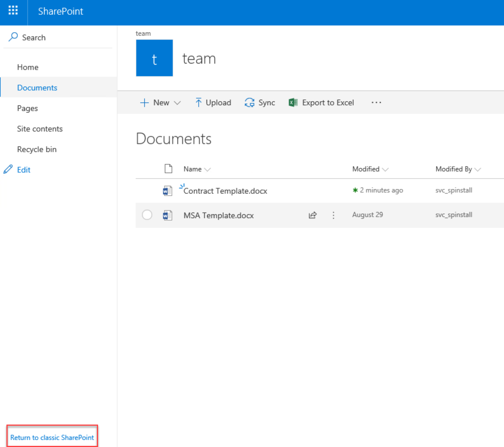504x447 pixels.
Task: Click the file type column header icon
Action: coord(168,169)
